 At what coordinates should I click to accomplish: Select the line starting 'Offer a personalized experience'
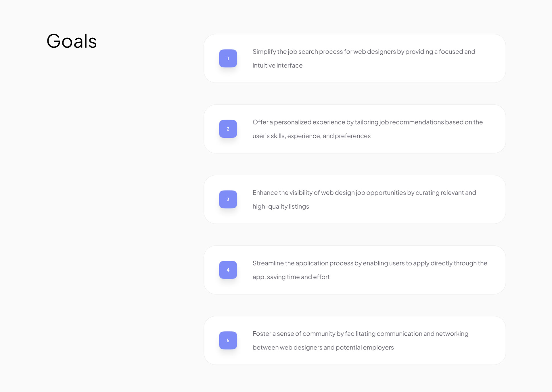[x=367, y=122]
